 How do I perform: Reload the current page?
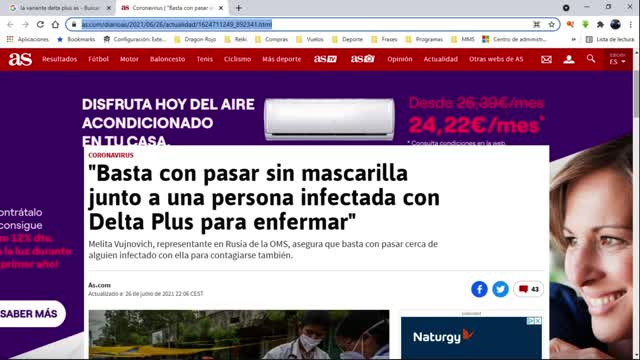pos(40,24)
